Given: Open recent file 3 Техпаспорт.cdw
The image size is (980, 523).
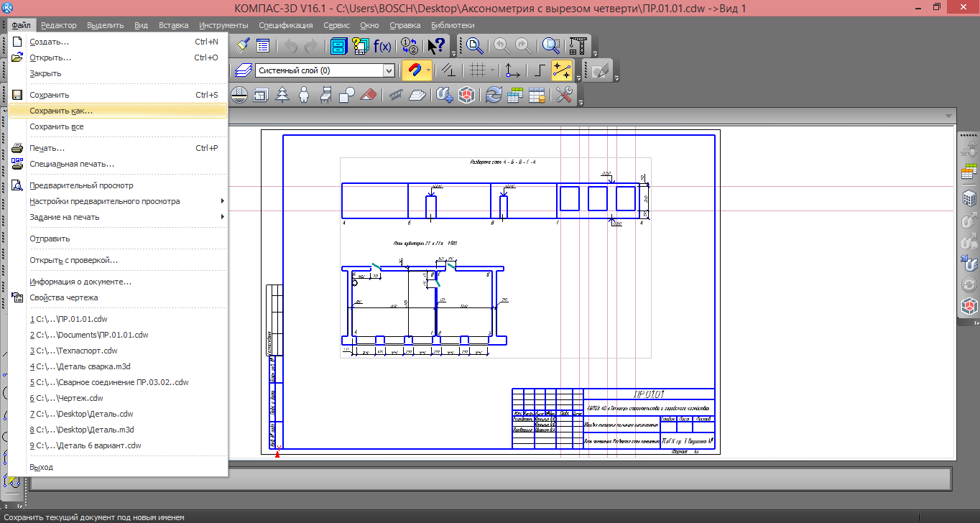Looking at the screenshot, I should click(73, 351).
